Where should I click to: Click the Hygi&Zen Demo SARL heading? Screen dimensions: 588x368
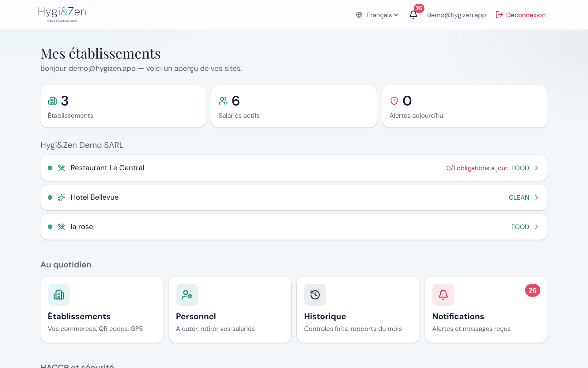(x=82, y=145)
